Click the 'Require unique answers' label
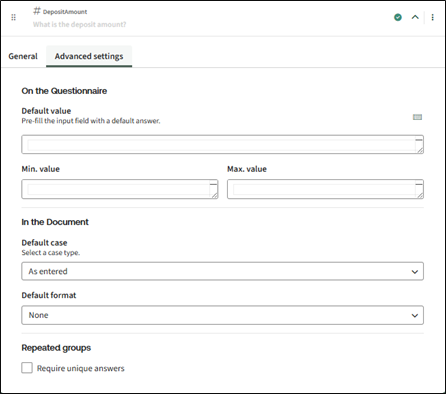This screenshot has width=446, height=394. [x=81, y=368]
